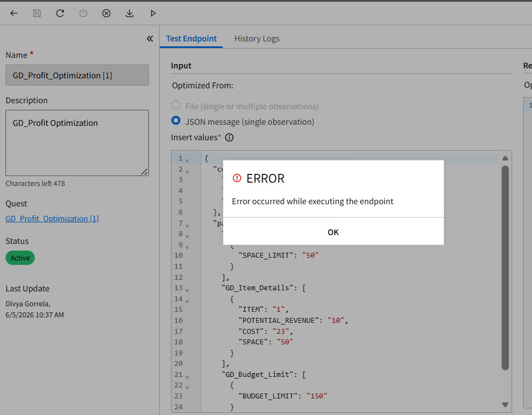Collapse code fold arrow on line 2
This screenshot has height=415, width=532.
[187, 171]
